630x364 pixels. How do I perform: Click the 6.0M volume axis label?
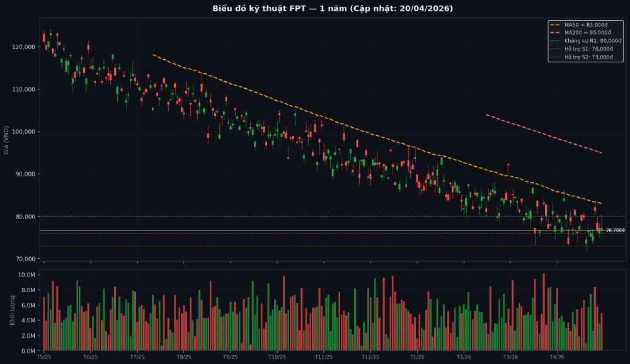[28, 305]
